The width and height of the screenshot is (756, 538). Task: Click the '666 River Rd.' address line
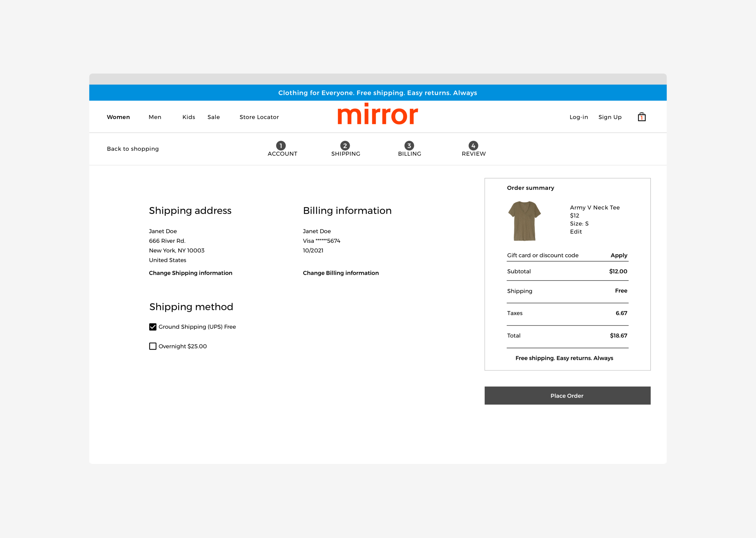(167, 241)
